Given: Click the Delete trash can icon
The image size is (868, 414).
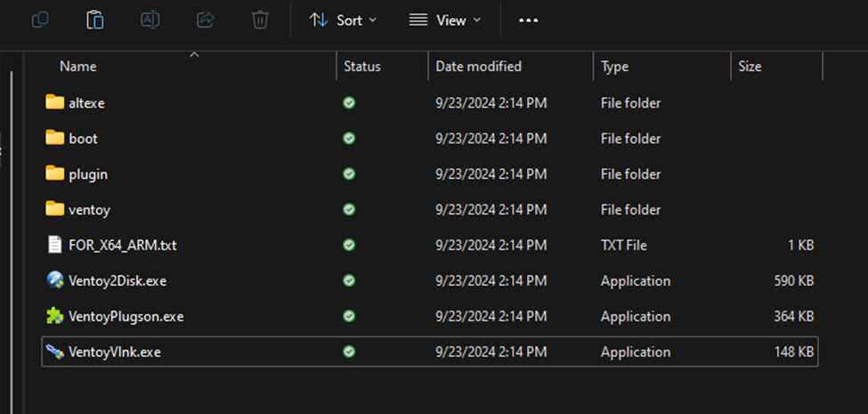Looking at the screenshot, I should click(x=260, y=20).
